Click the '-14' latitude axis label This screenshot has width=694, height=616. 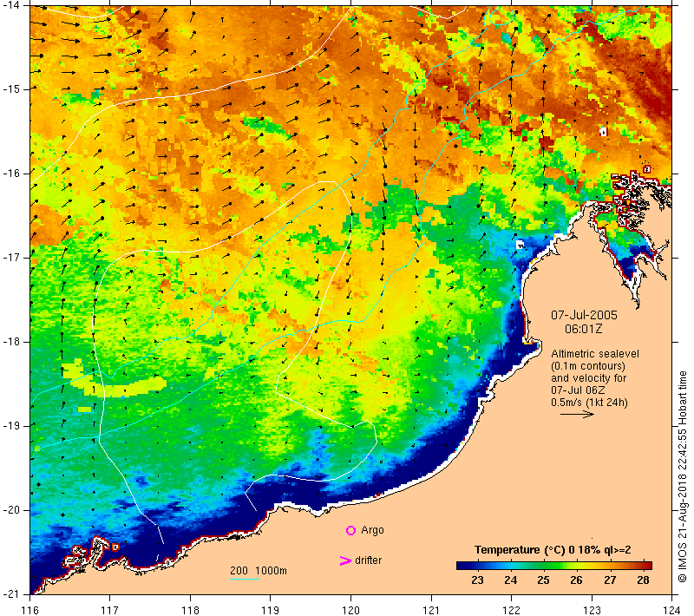tap(11, 5)
